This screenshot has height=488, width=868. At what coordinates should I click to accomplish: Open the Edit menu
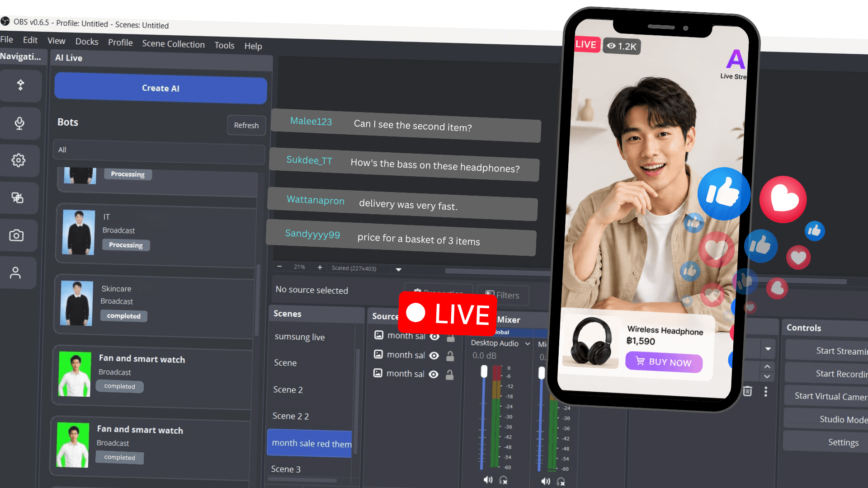pos(30,40)
